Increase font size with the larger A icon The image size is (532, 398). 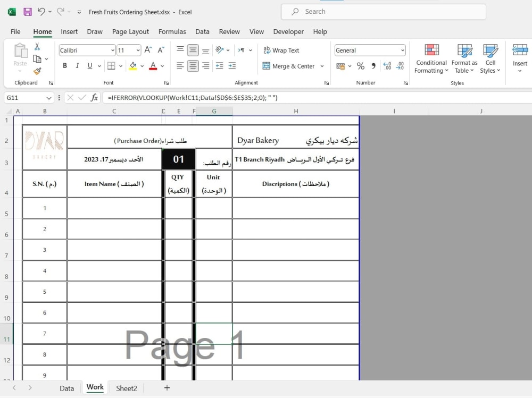[148, 50]
